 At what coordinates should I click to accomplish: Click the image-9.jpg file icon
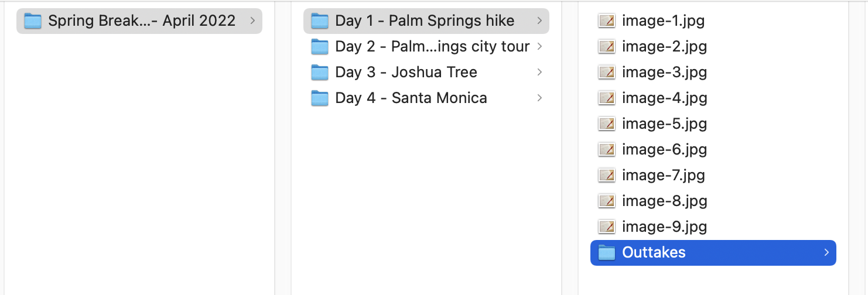607,227
